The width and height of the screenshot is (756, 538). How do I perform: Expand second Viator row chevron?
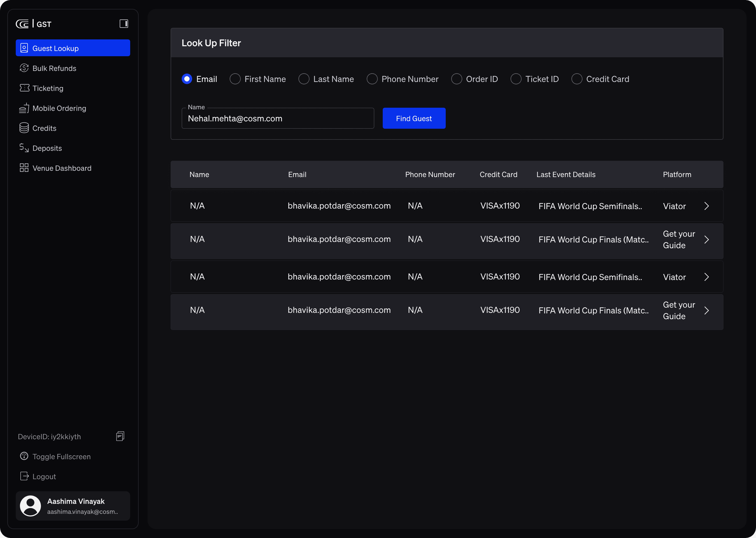[707, 277]
